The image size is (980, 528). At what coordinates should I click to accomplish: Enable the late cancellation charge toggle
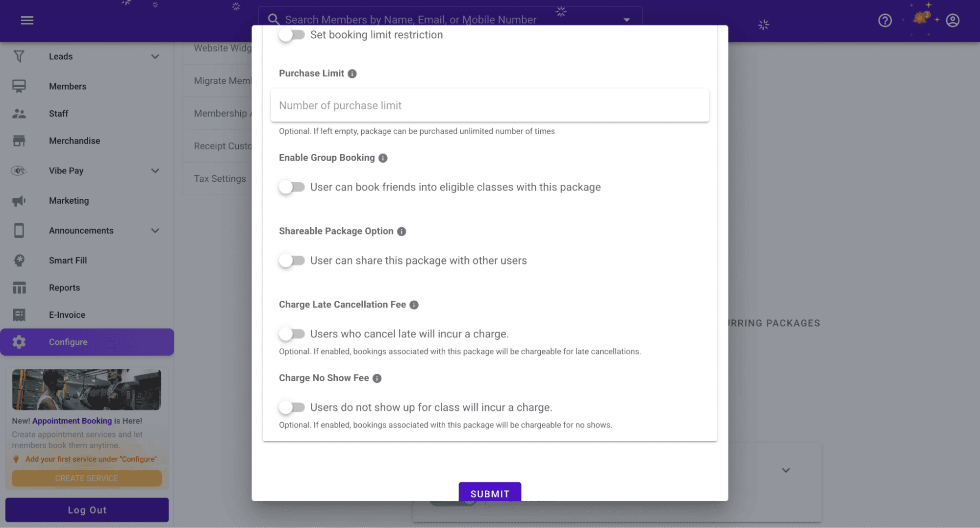[292, 334]
